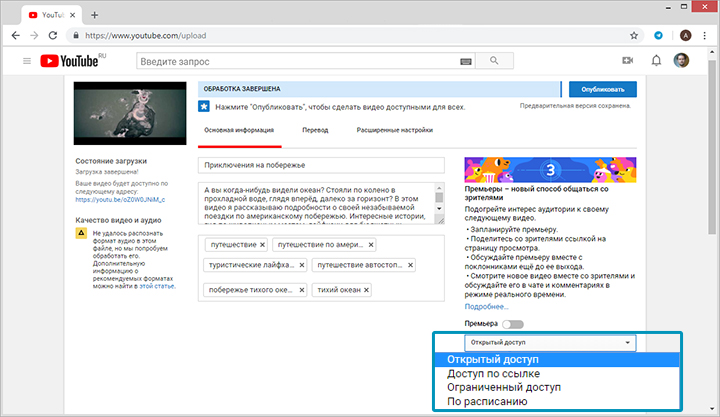
Task: Remove the 'тихий океан' tag
Action: 366,290
